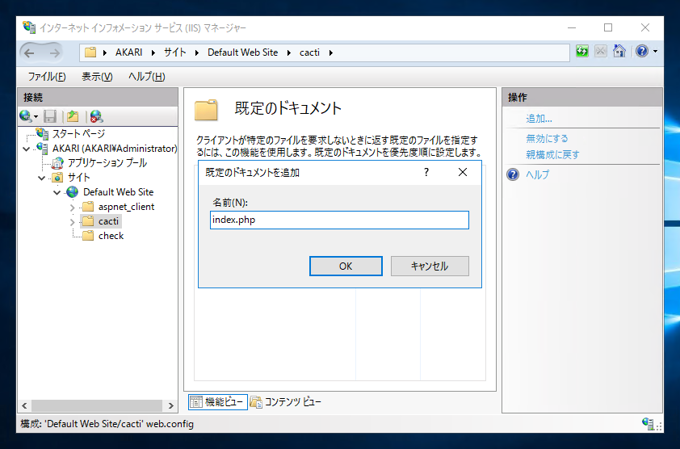Click the back navigation arrow
680x449 pixels.
pyautogui.click(x=29, y=53)
